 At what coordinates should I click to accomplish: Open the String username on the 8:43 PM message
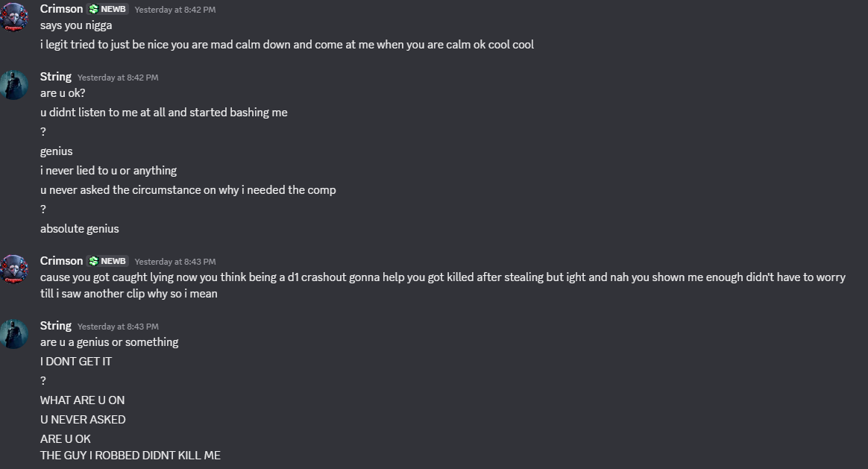coord(56,326)
